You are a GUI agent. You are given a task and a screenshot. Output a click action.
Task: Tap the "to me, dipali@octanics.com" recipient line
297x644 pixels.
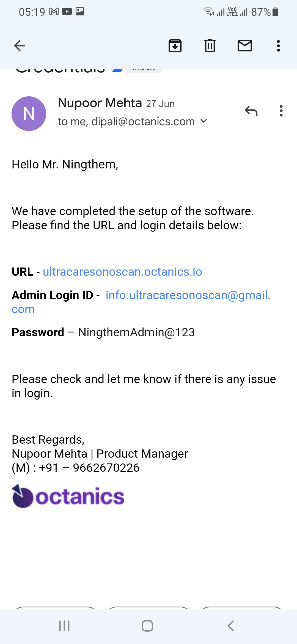pyautogui.click(x=126, y=121)
